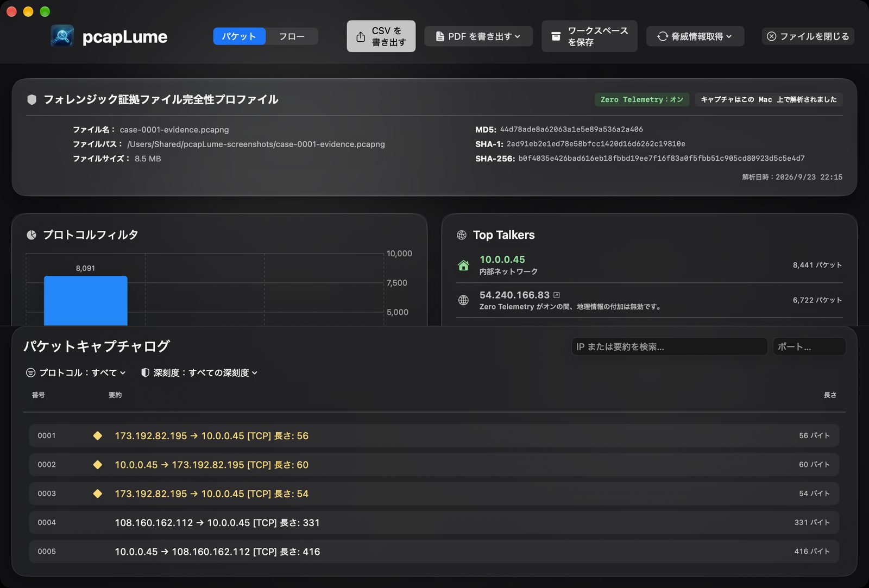Image resolution: width=869 pixels, height=588 pixels.
Task: Switch to the パケット tab
Action: [x=239, y=36]
